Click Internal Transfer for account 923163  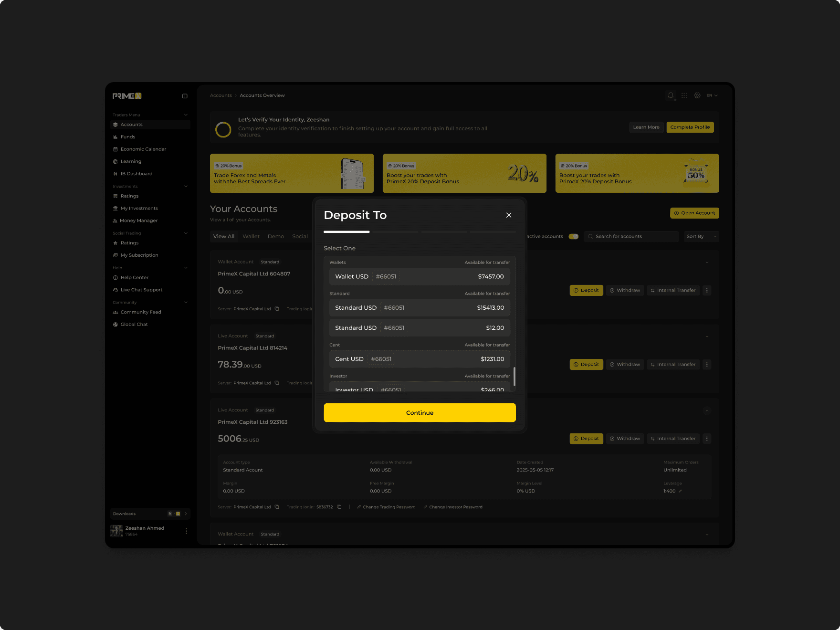pyautogui.click(x=673, y=439)
